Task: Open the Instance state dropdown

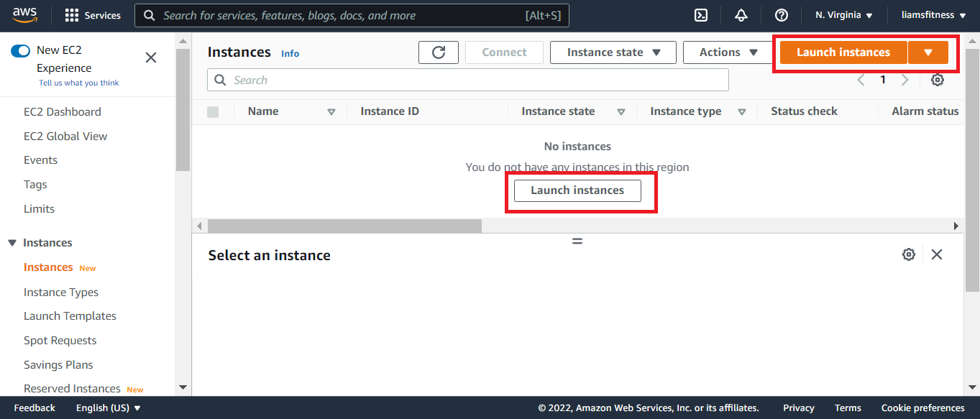Action: (613, 52)
